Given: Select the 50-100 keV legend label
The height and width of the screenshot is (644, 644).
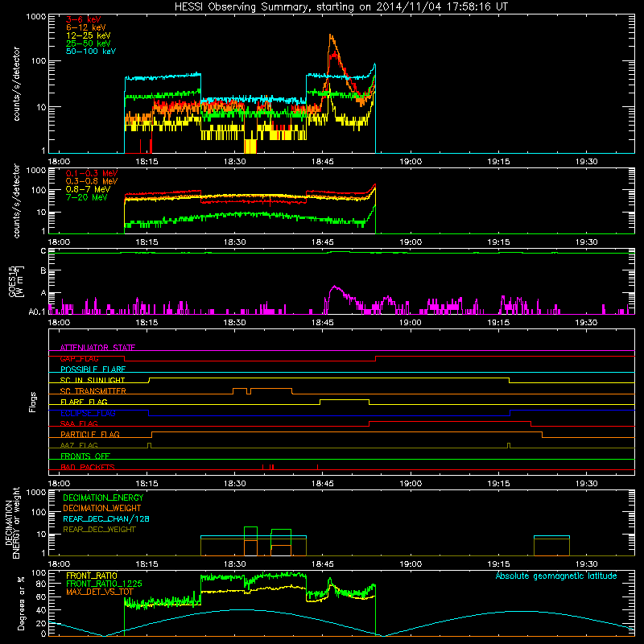Looking at the screenshot, I should click(x=91, y=52).
